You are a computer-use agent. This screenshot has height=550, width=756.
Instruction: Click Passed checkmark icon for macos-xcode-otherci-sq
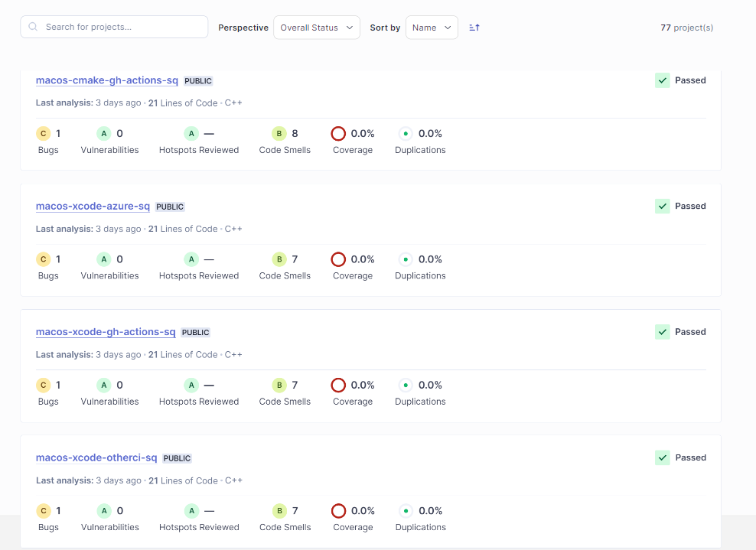[663, 458]
